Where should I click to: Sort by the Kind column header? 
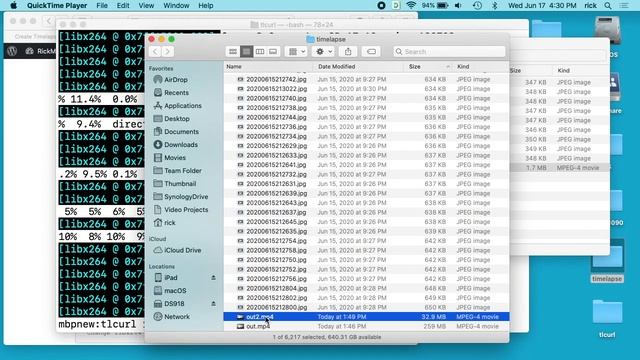point(480,67)
